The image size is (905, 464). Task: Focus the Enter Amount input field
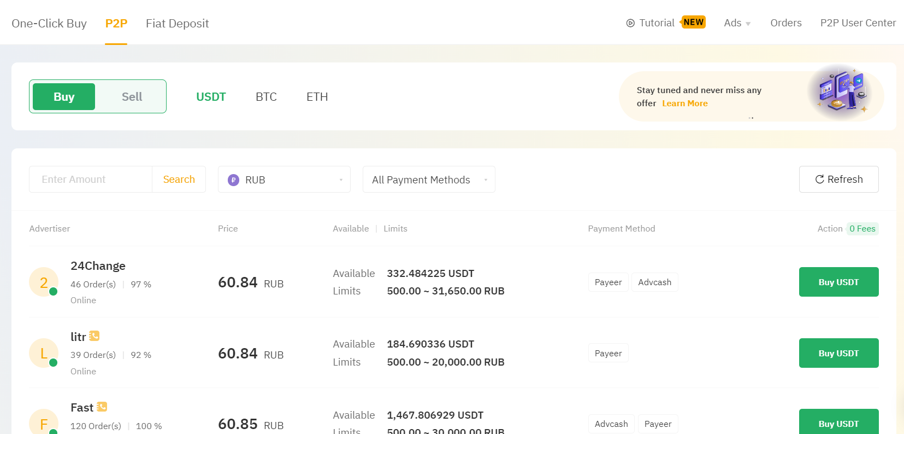pyautogui.click(x=91, y=180)
